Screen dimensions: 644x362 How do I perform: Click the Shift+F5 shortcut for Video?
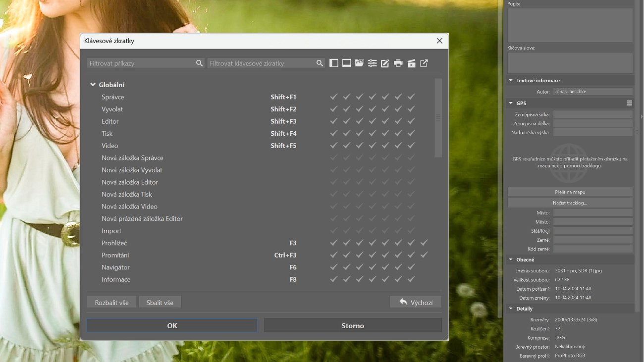point(283,146)
